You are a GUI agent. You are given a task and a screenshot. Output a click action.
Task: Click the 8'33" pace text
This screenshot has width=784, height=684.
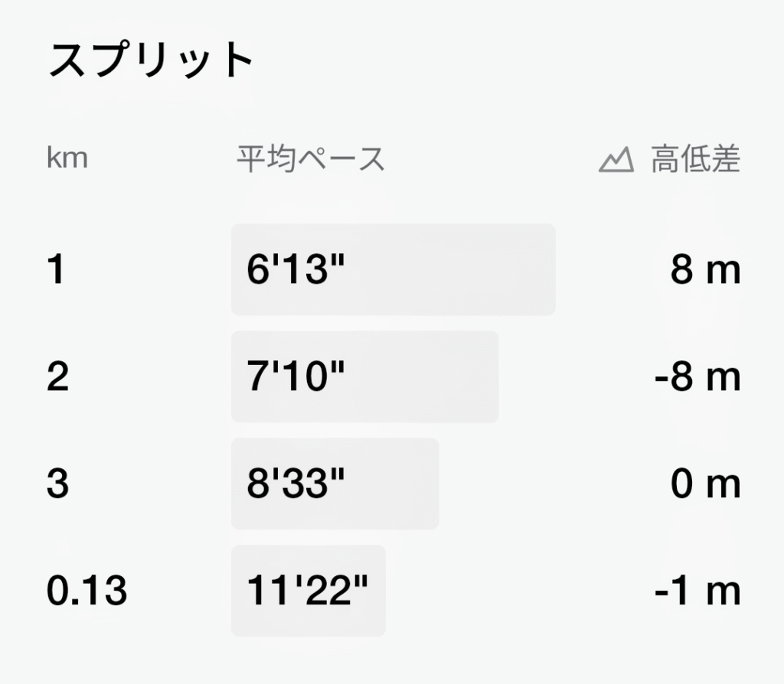click(x=296, y=483)
